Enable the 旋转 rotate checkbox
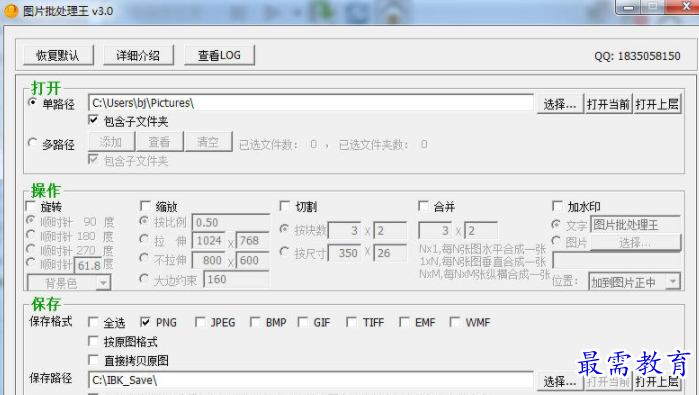This screenshot has height=395, width=699. pyautogui.click(x=31, y=206)
